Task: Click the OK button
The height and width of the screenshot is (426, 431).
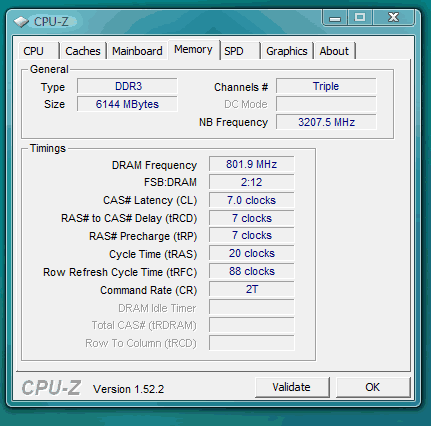Action: pyautogui.click(x=373, y=387)
